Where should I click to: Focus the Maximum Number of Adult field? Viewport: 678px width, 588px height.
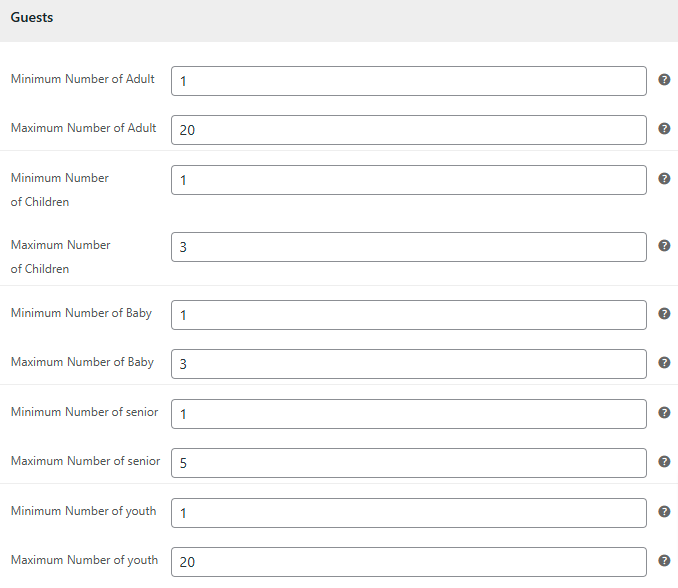(x=409, y=130)
